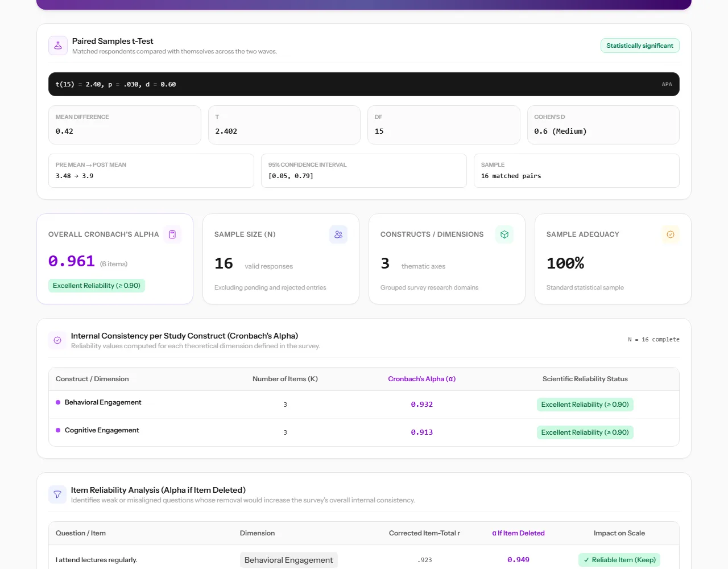Click the purple bullet next to Behavioral Engagement
Screen dimensions: 728x569
[58, 402]
